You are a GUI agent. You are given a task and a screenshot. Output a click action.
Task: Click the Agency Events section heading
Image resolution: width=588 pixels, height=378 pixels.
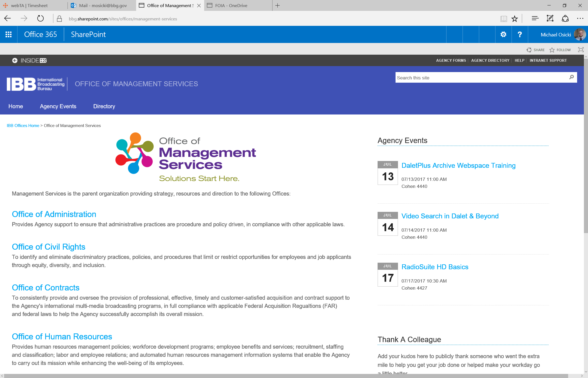coord(402,141)
